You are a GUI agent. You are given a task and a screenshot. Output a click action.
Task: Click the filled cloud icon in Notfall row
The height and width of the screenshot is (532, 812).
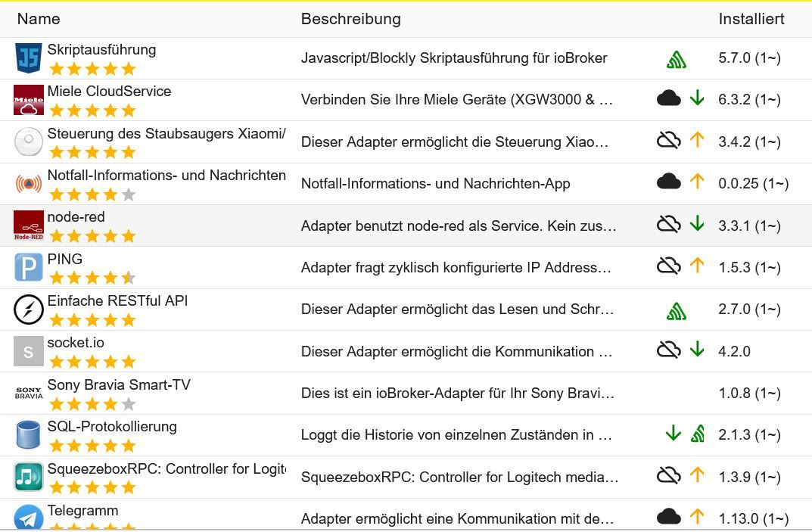point(668,182)
